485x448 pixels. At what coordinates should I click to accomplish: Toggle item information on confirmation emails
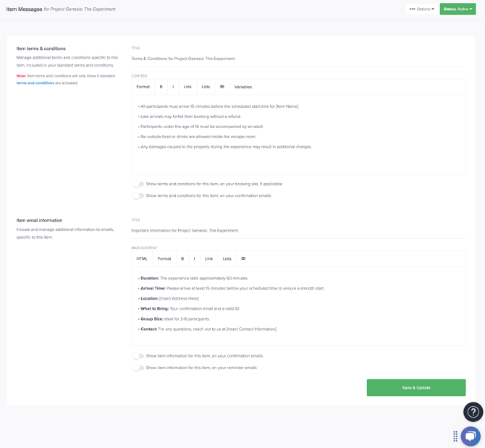[138, 356]
